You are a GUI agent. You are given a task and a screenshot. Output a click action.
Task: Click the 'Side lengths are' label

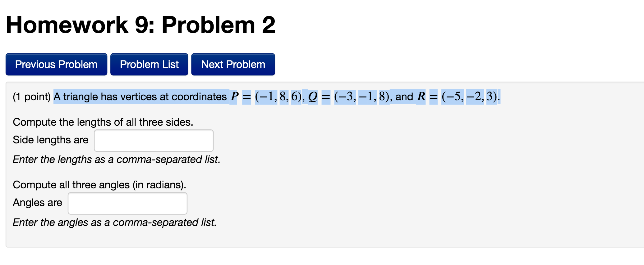50,140
